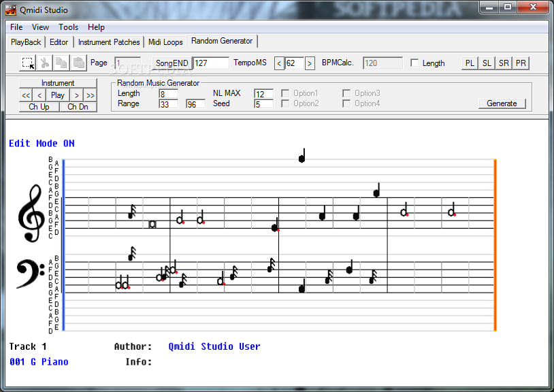Click the PR button

[x=521, y=63]
